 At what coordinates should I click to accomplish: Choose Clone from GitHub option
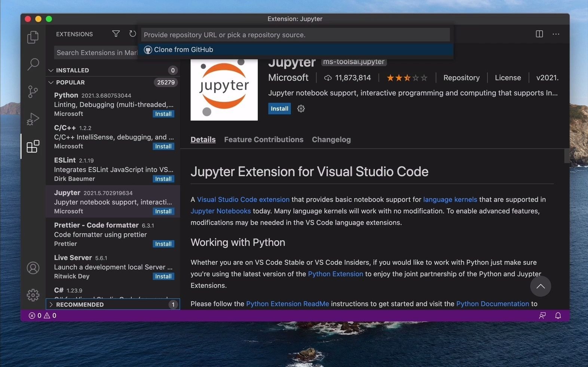[x=295, y=50]
